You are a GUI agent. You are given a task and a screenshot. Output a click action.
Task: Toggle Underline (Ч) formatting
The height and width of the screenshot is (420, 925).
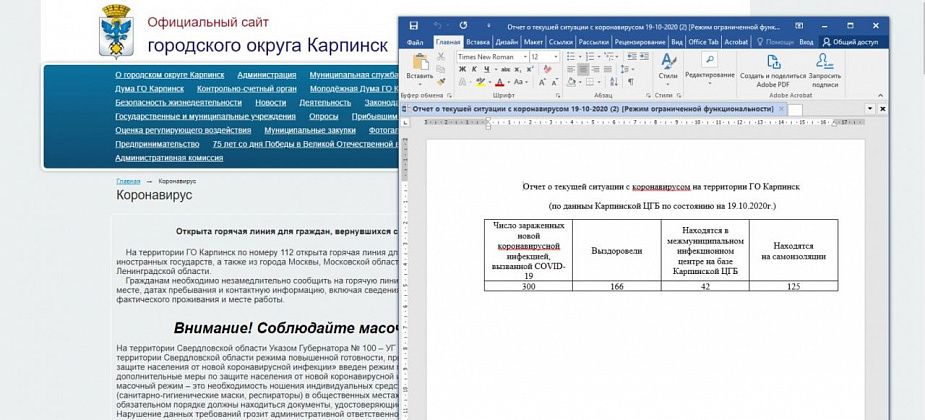487,69
